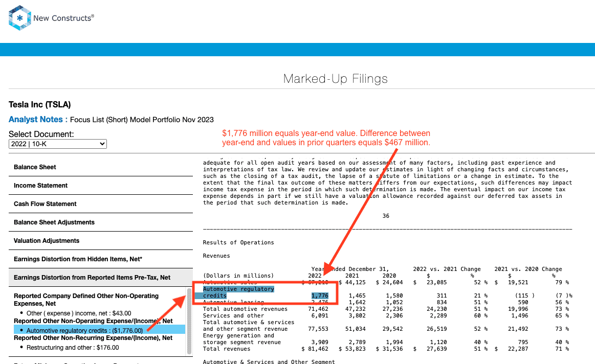Click the Analyst Notes link
The width and height of the screenshot is (595, 364).
click(38, 120)
